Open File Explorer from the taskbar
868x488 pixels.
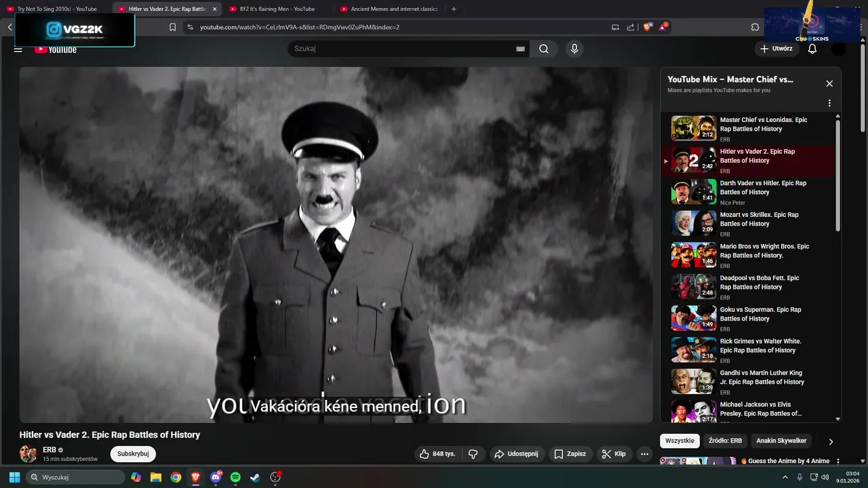155,477
